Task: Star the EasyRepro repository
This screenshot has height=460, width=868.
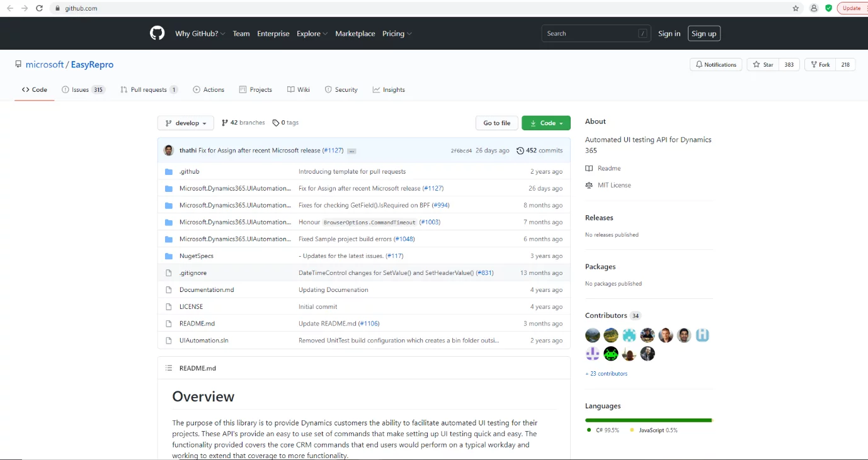Action: point(763,65)
